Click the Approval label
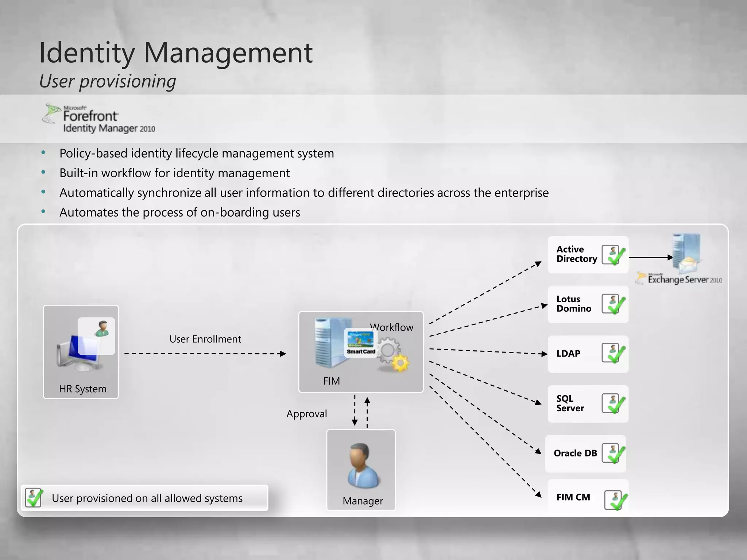The height and width of the screenshot is (560, 747). coord(306,414)
